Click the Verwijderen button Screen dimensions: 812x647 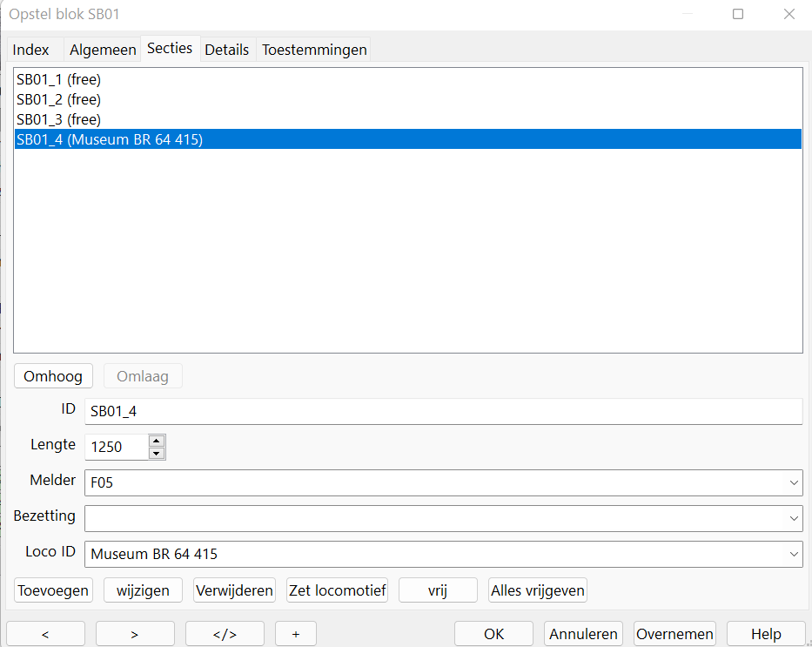234,590
